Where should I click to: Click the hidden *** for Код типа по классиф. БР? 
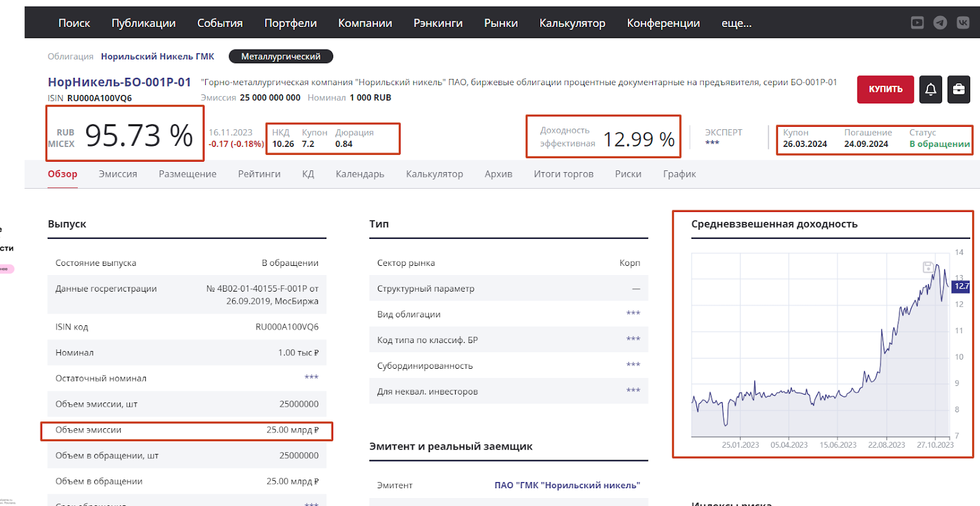(633, 339)
